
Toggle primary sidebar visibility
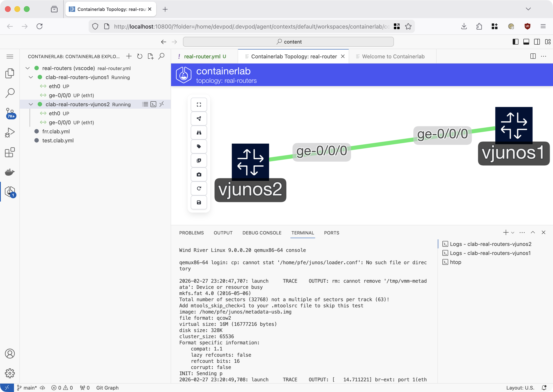(515, 42)
